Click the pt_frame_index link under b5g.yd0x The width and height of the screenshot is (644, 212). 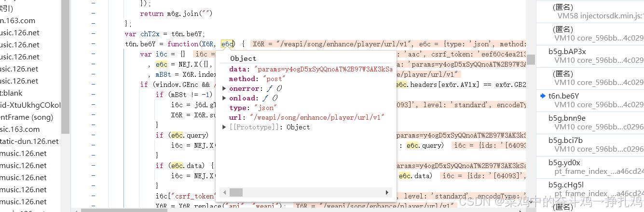[x=599, y=171]
